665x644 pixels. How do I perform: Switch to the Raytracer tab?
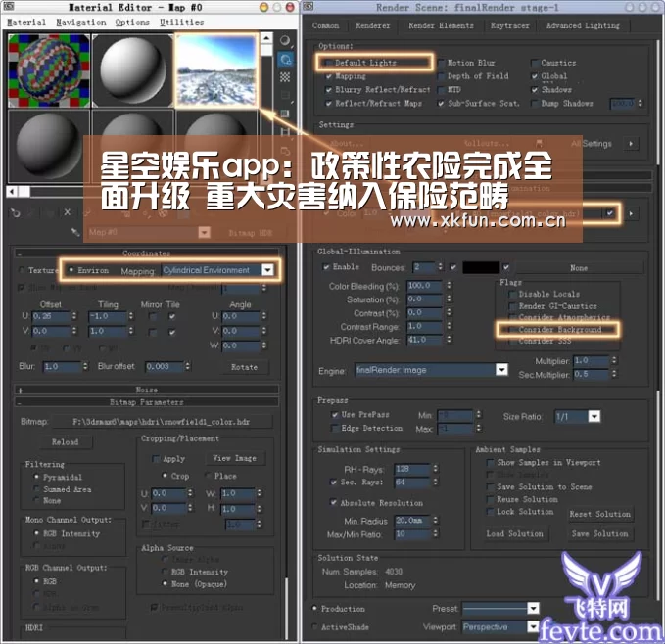click(510, 25)
